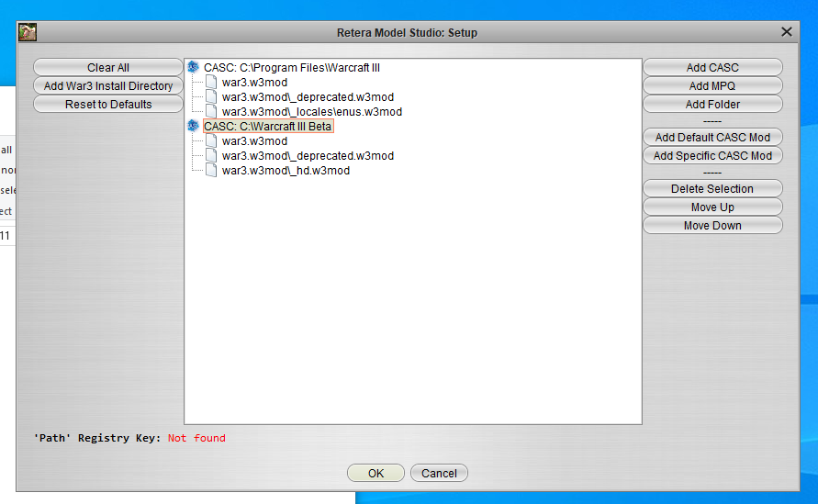Click the Move Down button
Screen dimensions: 818x504
[712, 226]
